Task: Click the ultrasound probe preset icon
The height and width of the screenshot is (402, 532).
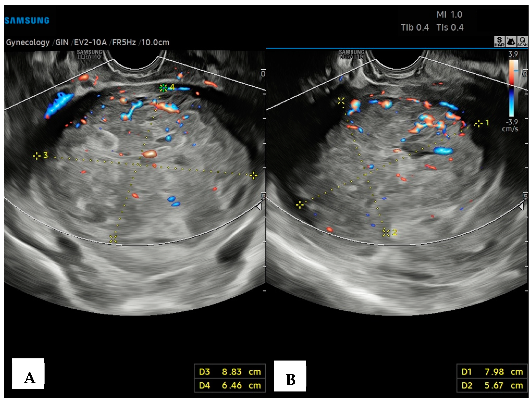Action: [x=511, y=41]
